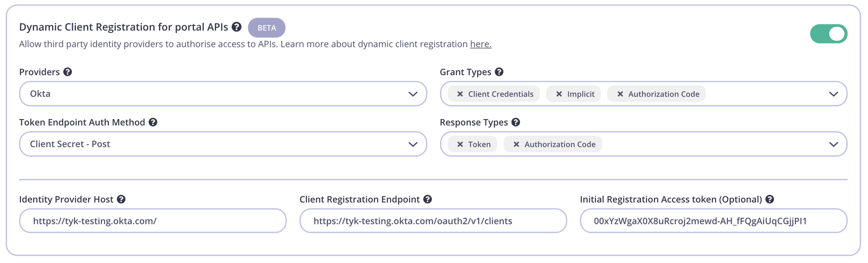Click the Identity Provider Host help icon

tap(121, 200)
